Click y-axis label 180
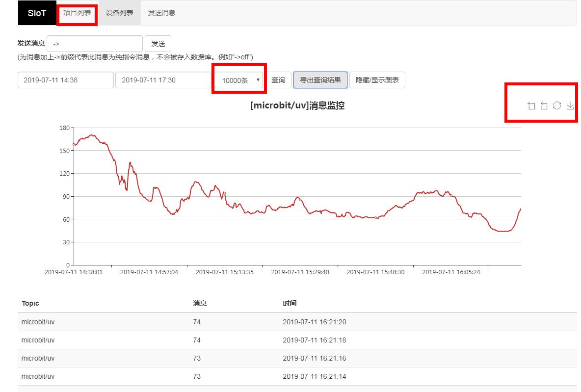Screen dimensions: 581x392 [64, 128]
